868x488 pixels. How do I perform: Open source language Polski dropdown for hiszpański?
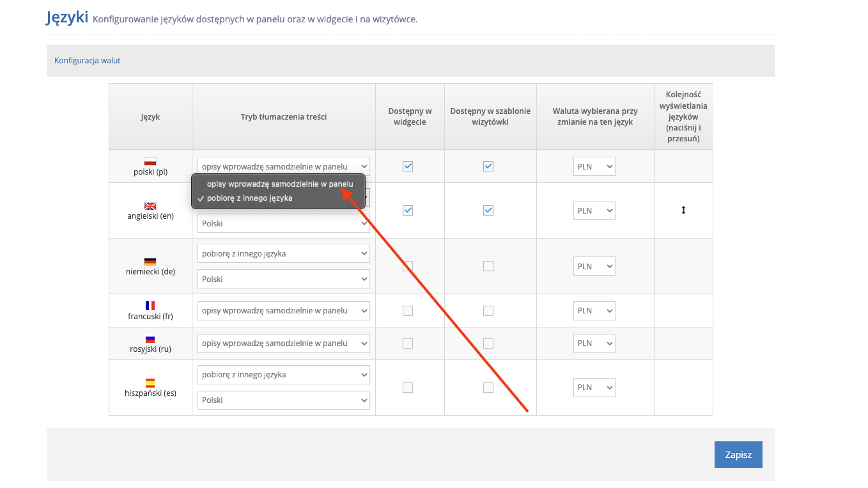click(x=284, y=400)
